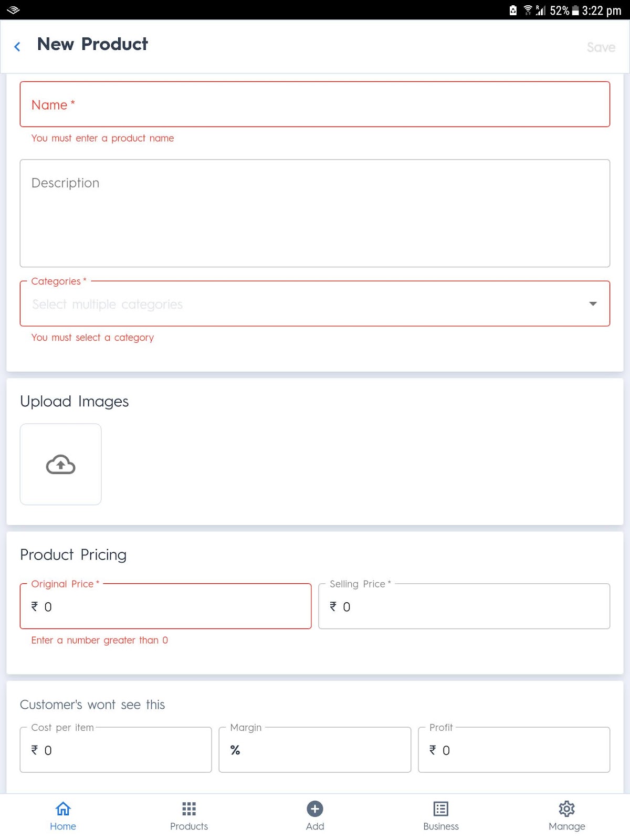The height and width of the screenshot is (840, 630).
Task: Click the Cost per item input
Action: [115, 750]
